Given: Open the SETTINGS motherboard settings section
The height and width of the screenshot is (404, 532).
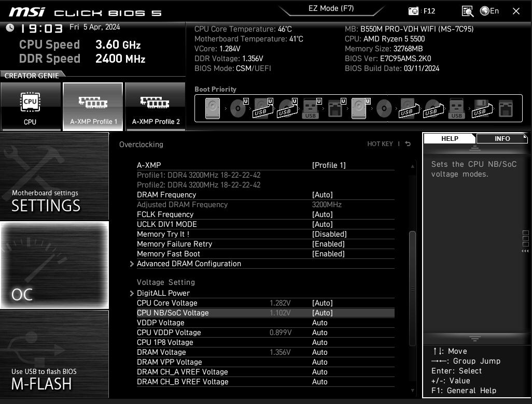Looking at the screenshot, I should click(54, 176).
